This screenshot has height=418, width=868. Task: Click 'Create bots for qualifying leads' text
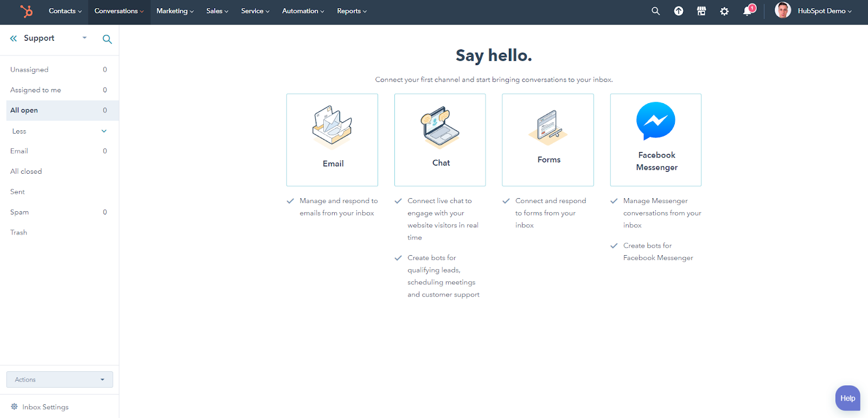click(x=443, y=276)
